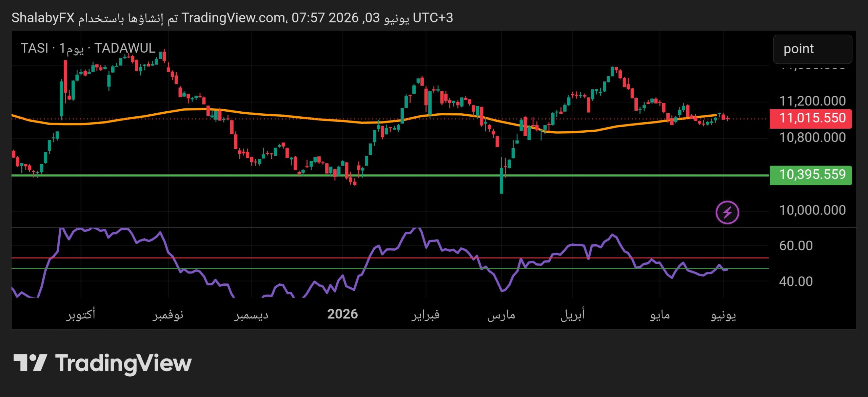Click the TradingView logo icon

[x=30, y=362]
